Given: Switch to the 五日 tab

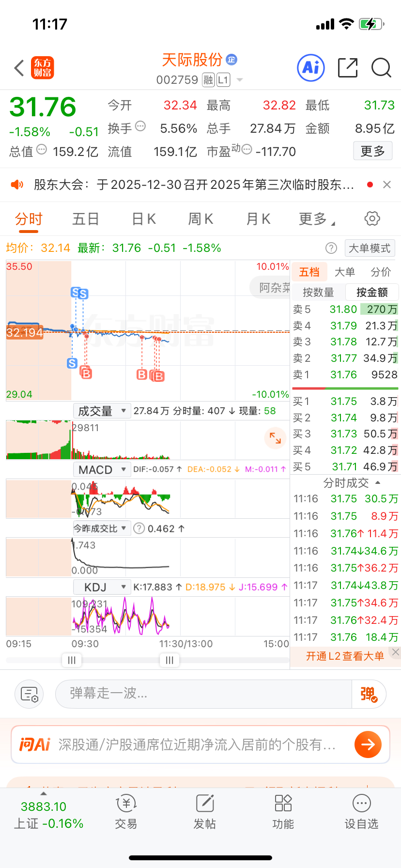Looking at the screenshot, I should point(86,219).
